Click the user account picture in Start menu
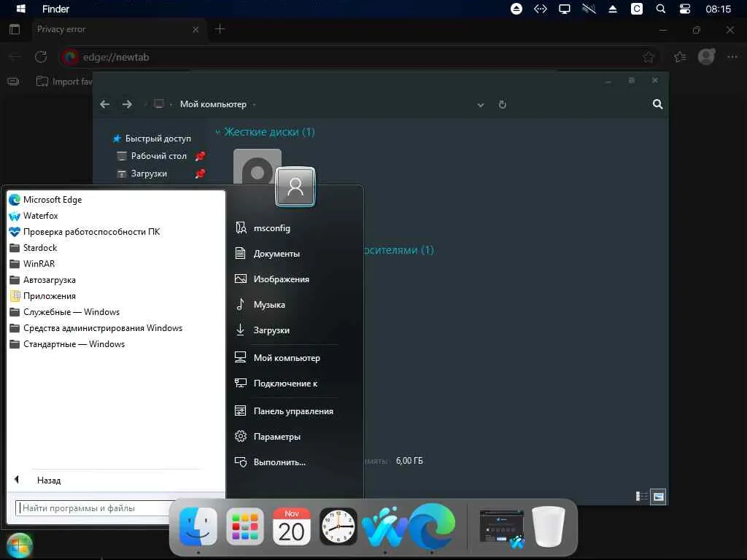 (x=295, y=187)
